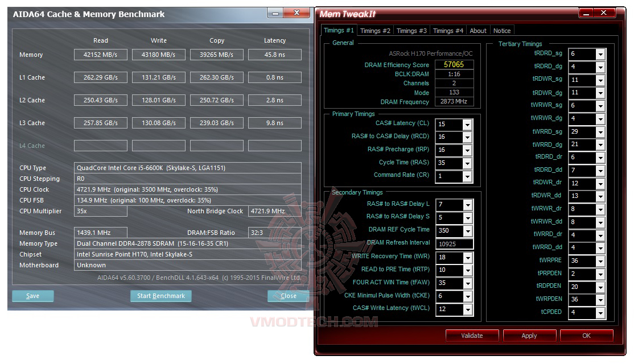Open RAS# Precharge (tRP) dropdown
The width and height of the screenshot is (634, 364).
[x=467, y=150]
